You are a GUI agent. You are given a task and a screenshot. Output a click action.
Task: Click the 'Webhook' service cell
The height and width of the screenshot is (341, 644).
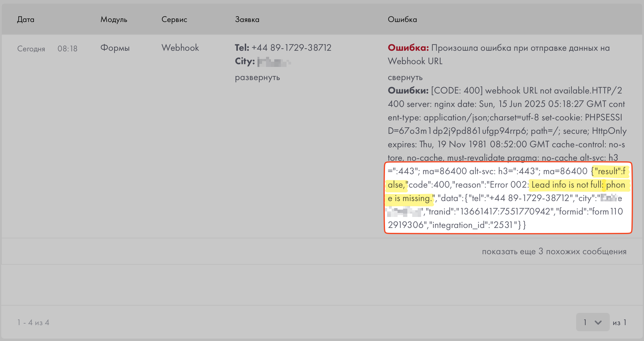pos(180,48)
